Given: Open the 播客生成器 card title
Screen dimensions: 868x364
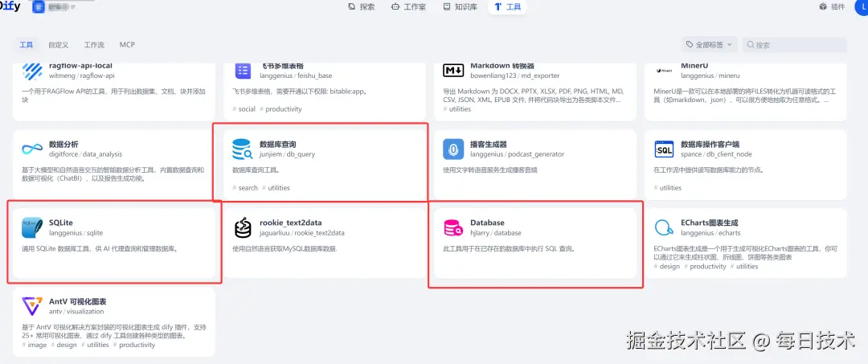Looking at the screenshot, I should (489, 145).
